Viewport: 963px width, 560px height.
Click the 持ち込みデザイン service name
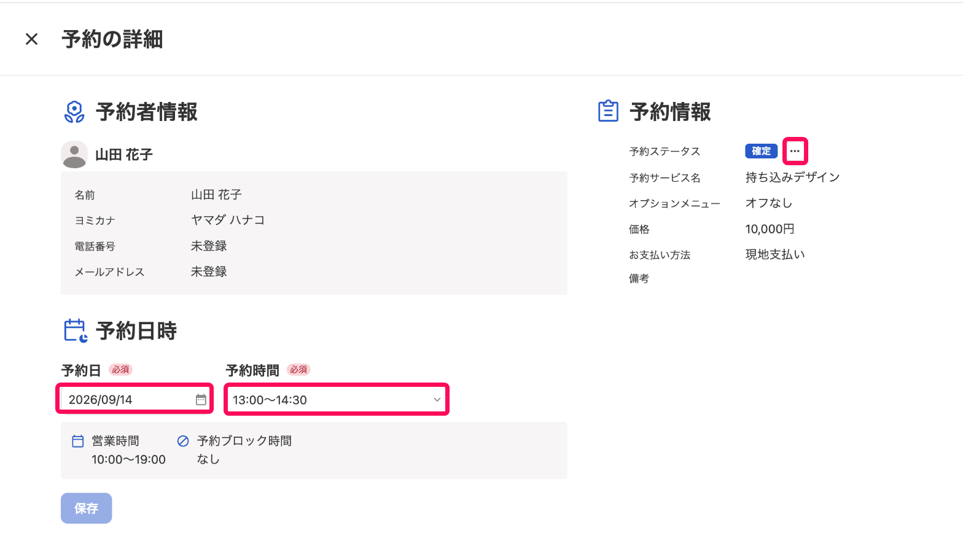pyautogui.click(x=792, y=177)
